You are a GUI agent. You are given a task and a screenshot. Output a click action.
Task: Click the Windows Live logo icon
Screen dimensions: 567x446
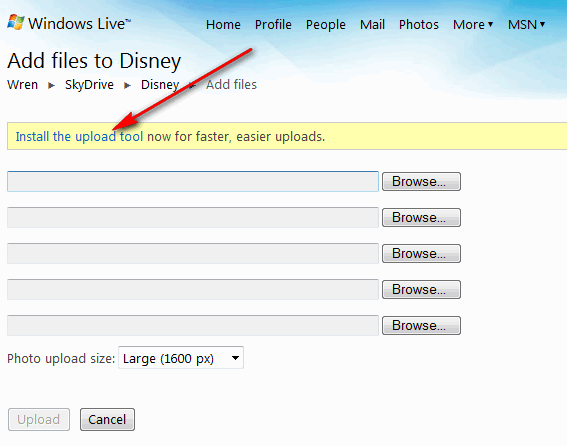point(16,22)
